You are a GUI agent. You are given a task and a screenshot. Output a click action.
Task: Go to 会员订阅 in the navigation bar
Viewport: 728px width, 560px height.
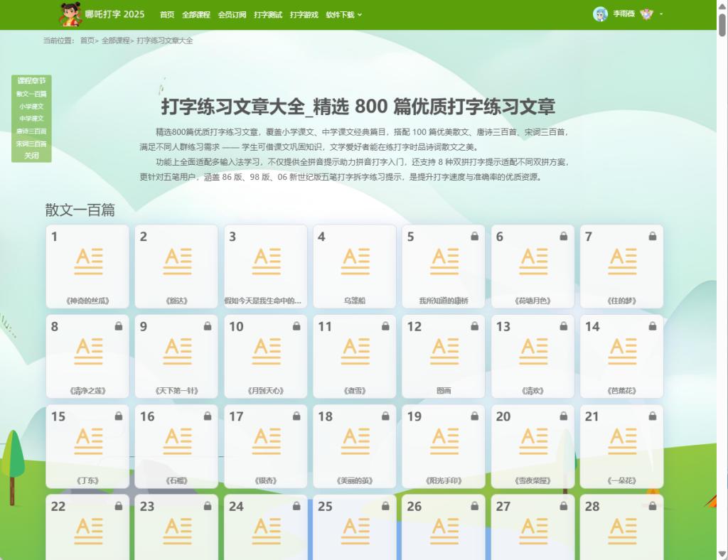click(x=232, y=14)
